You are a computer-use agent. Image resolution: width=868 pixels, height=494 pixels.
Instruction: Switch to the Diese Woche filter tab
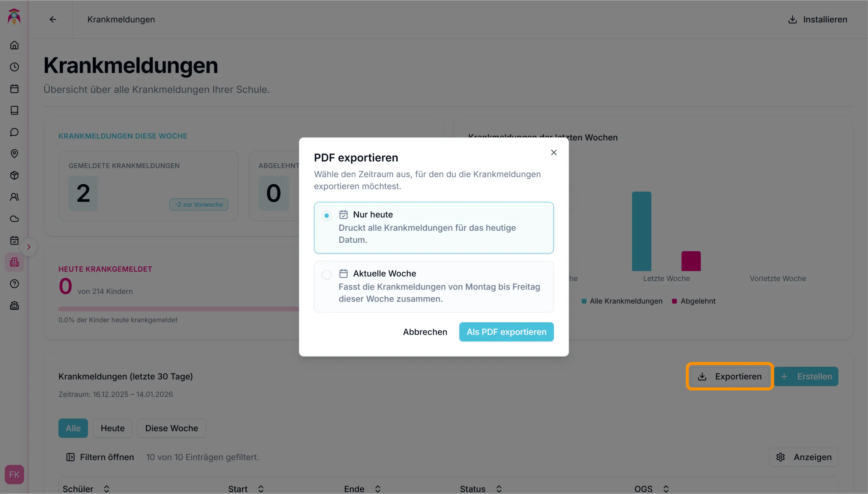(171, 428)
